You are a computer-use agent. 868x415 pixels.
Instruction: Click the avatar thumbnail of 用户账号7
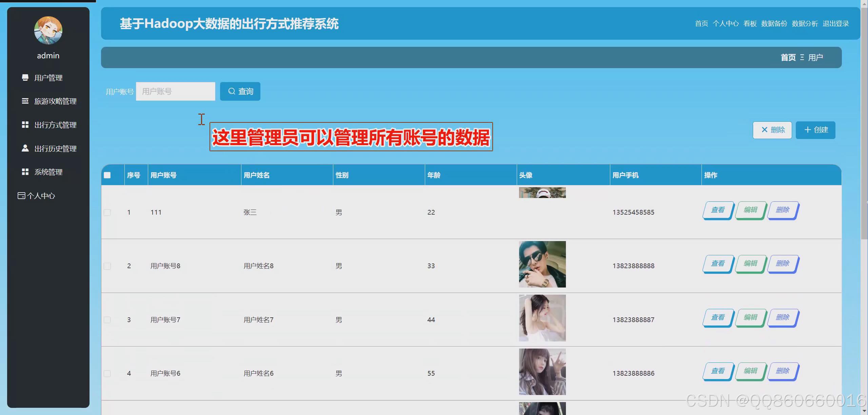tap(542, 318)
